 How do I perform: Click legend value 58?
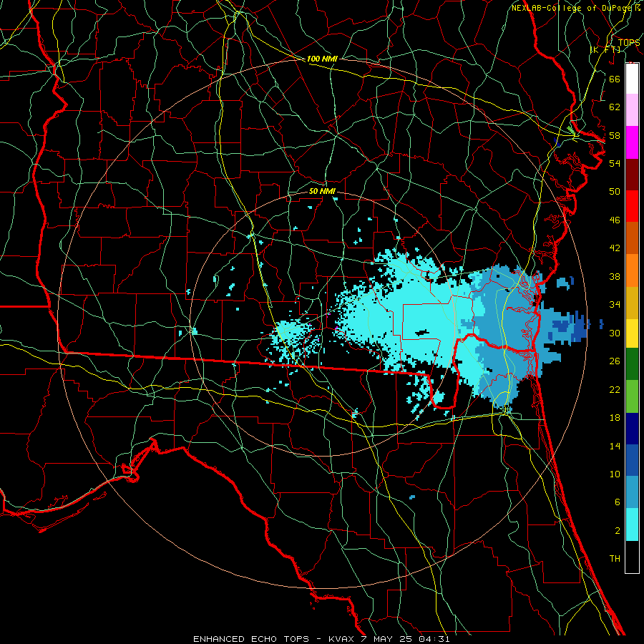coord(615,135)
